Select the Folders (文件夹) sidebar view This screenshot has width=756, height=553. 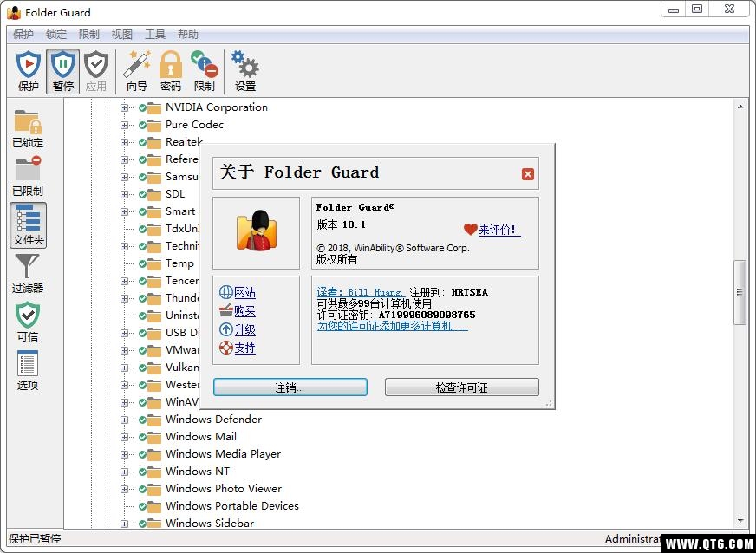coord(28,225)
